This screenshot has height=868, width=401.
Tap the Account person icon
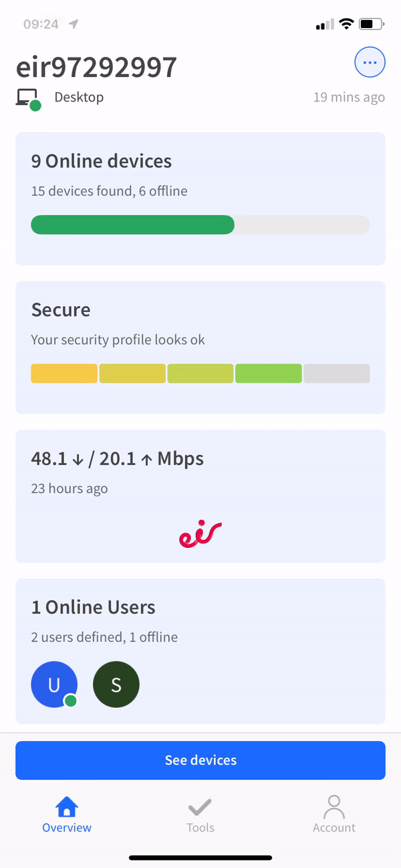(x=334, y=807)
